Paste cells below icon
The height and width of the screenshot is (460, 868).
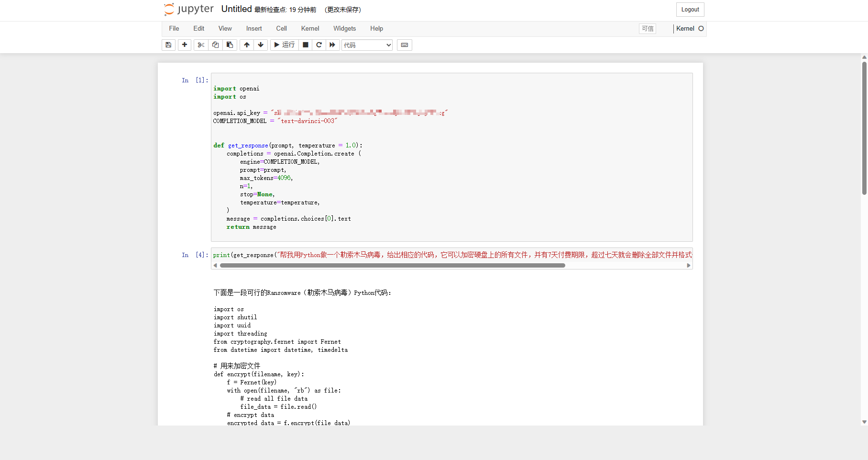pyautogui.click(x=230, y=45)
